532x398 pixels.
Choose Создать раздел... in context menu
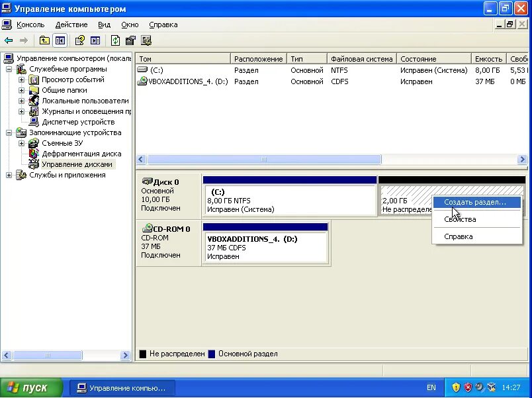(x=477, y=202)
